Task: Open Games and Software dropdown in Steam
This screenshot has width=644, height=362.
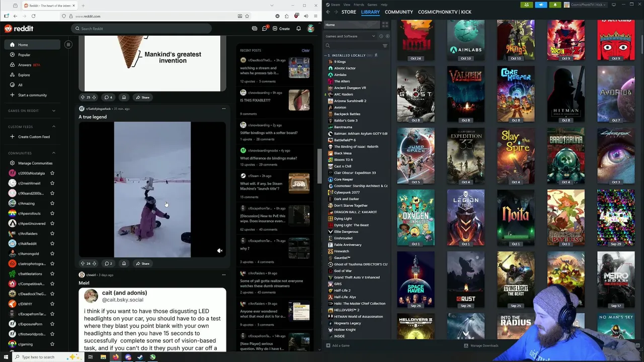Action: tap(350, 36)
